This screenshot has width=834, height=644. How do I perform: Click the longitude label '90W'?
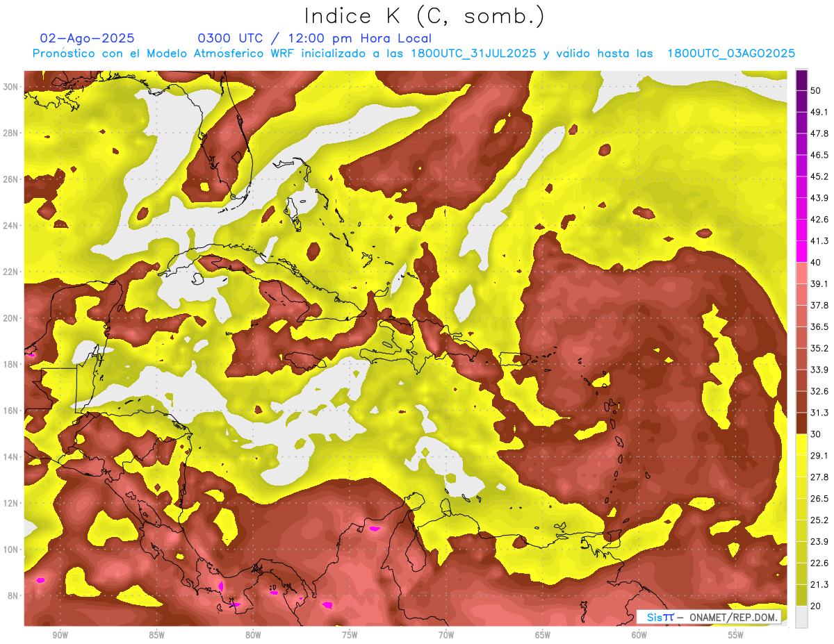60,636
